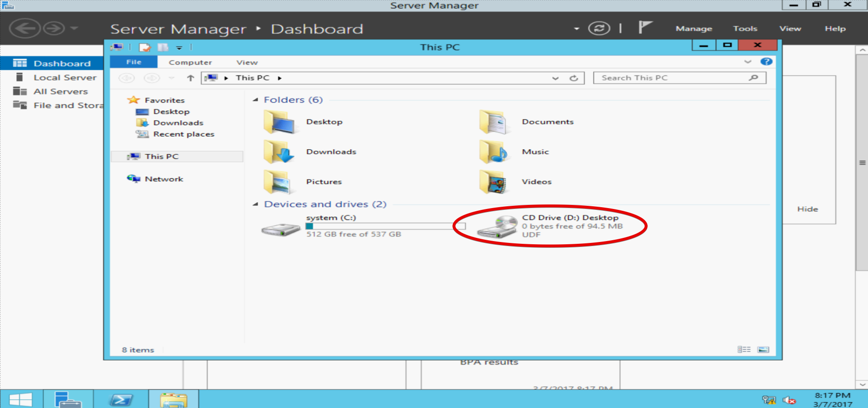Go forward in Server Manager navigation
Screen dimensions: 868x408
54,28
